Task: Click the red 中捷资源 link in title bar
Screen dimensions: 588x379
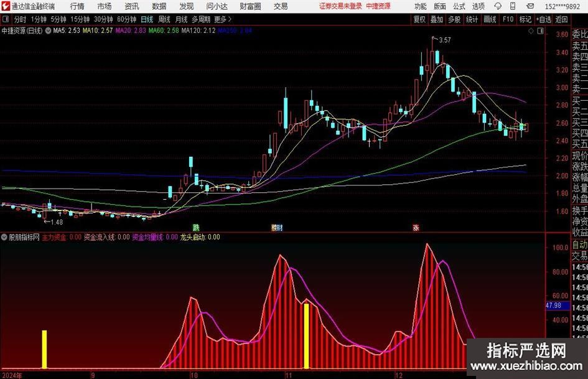Action: tap(378, 6)
